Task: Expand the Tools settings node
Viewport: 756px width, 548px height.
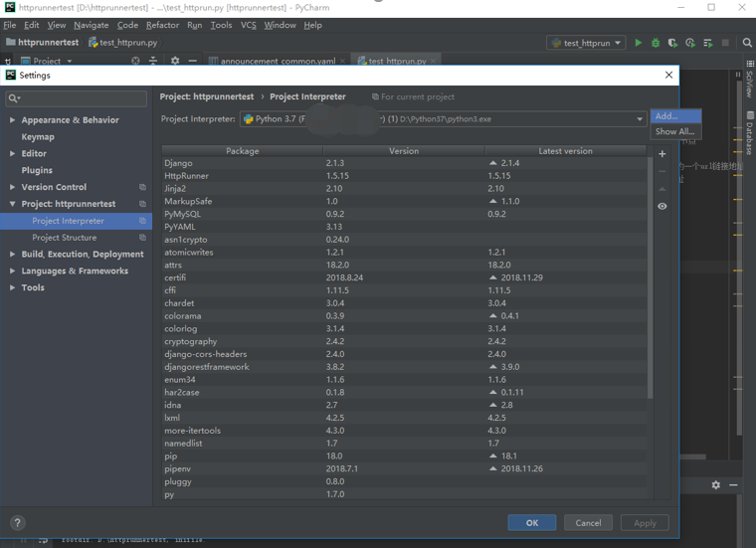Action: tap(13, 287)
